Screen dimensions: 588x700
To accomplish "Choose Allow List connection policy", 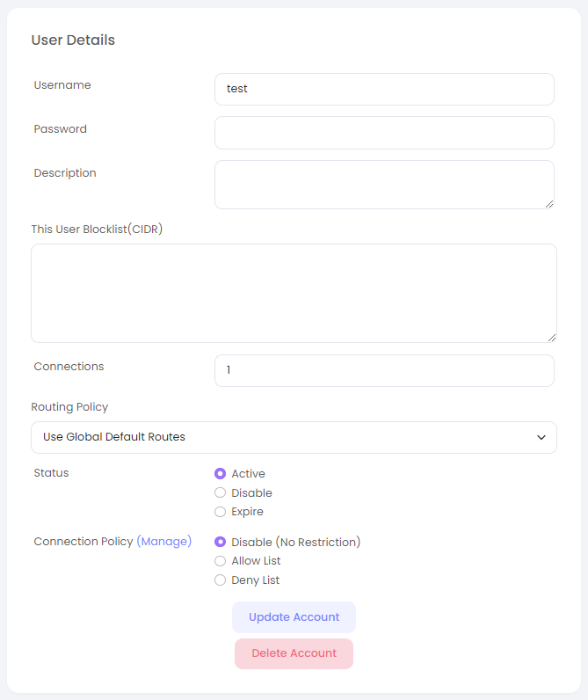I will 221,561.
